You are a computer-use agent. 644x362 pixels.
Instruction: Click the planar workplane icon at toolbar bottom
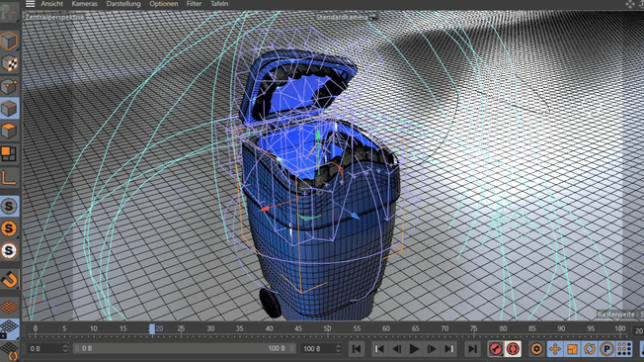tap(9, 351)
